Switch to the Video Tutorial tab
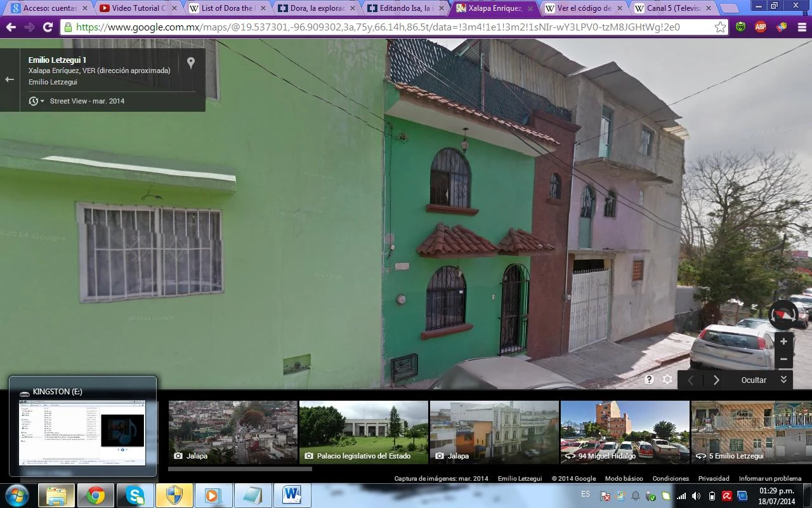Viewport: 812px width, 508px height. pos(133,8)
